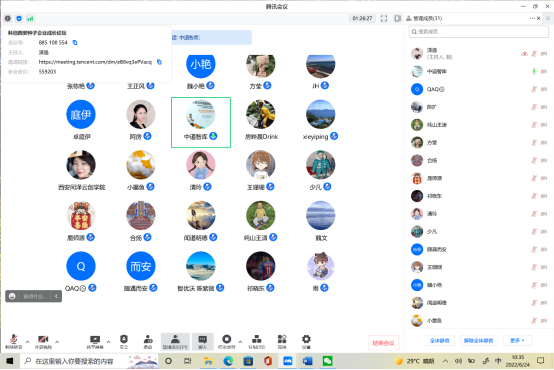Open the settings gear in meeting toolbar

click(306, 341)
